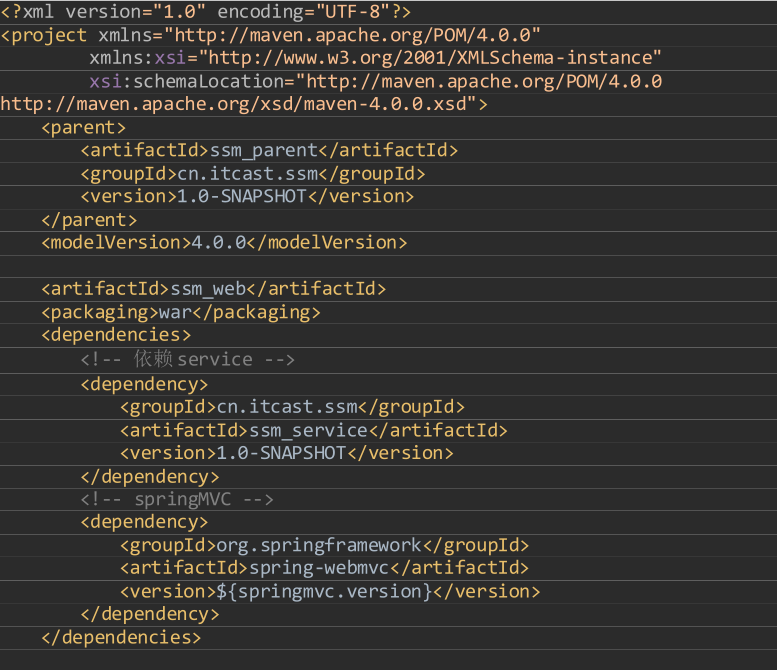Click the xmlns:xsi XMLSchema-instance line
Image resolution: width=777 pixels, height=670 pixels.
click(x=375, y=58)
